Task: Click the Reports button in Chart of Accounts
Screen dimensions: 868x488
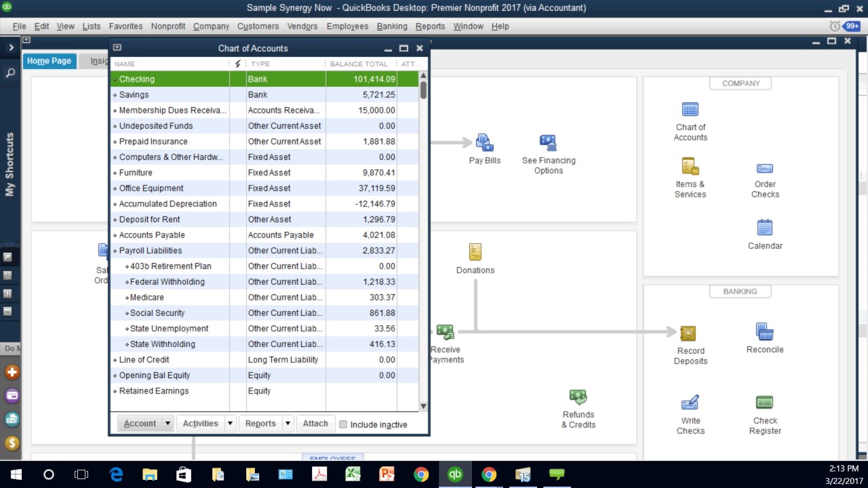Action: click(x=260, y=424)
